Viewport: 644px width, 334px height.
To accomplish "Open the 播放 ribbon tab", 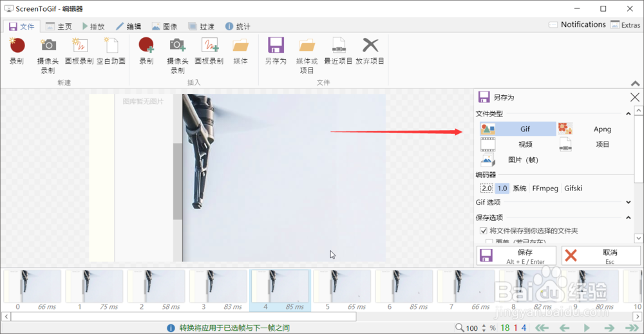I will point(93,26).
